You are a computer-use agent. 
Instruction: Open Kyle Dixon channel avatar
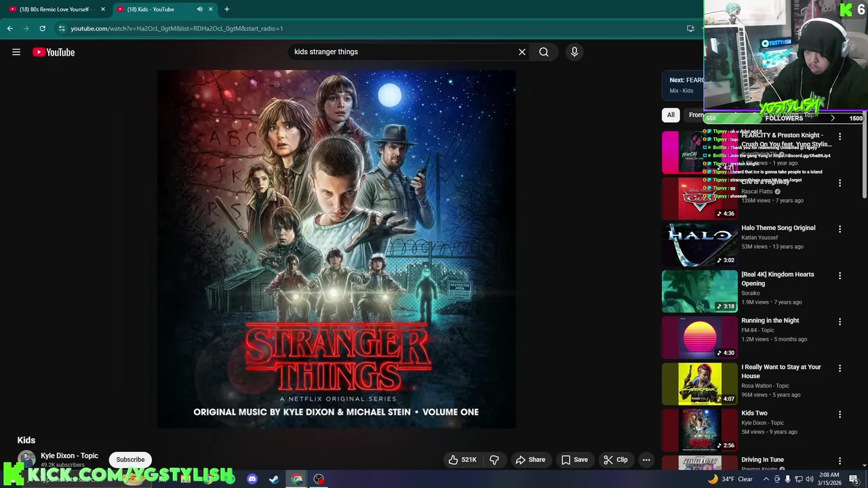[26, 459]
